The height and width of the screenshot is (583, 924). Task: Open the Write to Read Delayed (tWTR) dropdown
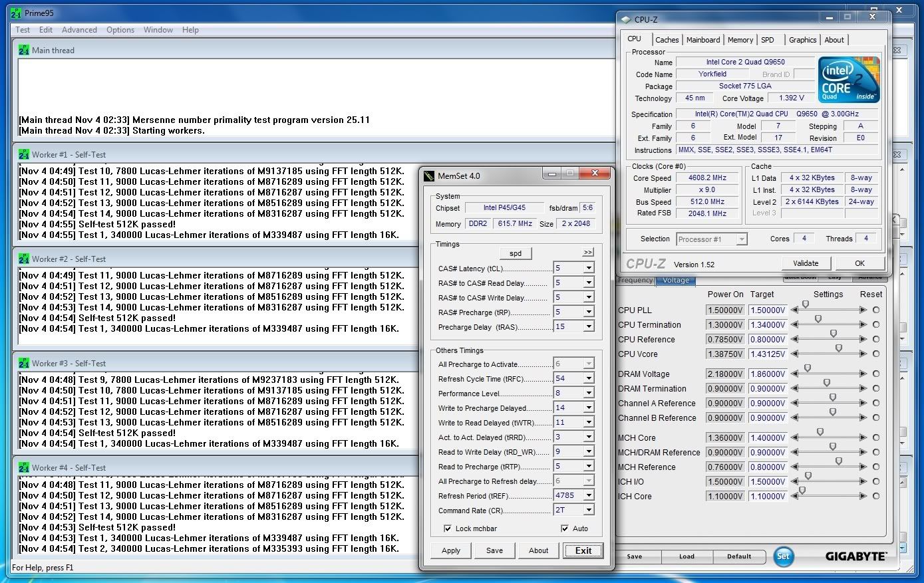point(589,422)
